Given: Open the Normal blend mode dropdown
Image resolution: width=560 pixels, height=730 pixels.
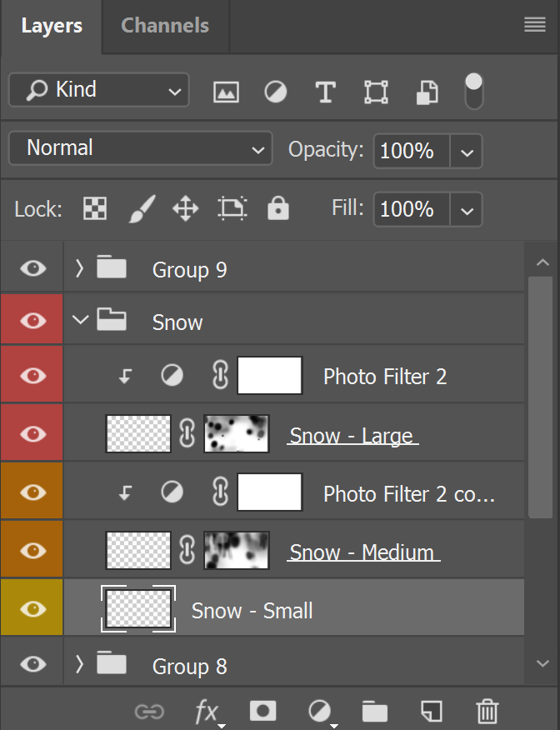Looking at the screenshot, I should pyautogui.click(x=141, y=148).
